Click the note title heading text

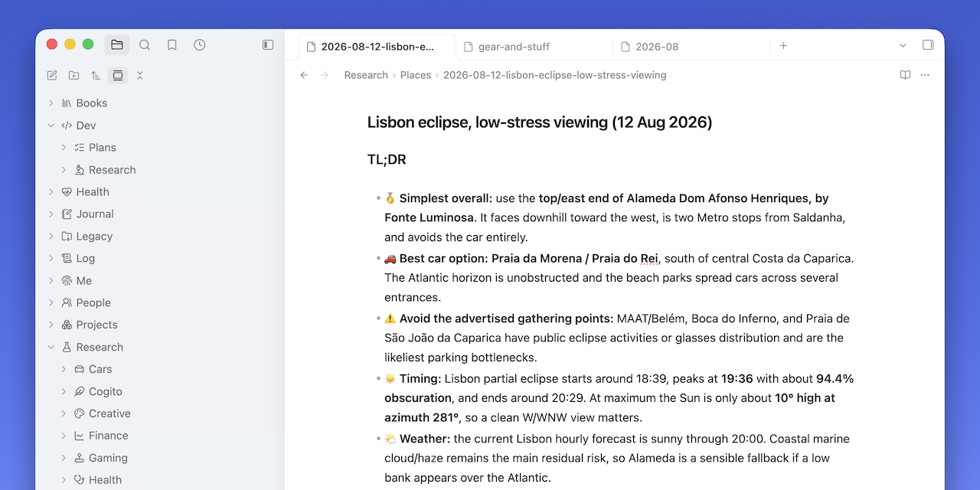[x=540, y=122]
